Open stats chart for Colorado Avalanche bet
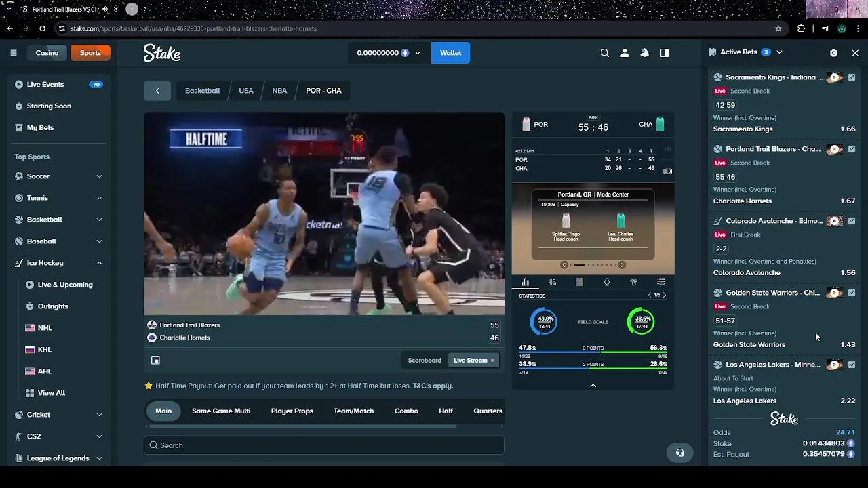Viewport: 868px width, 488px height. (852, 221)
